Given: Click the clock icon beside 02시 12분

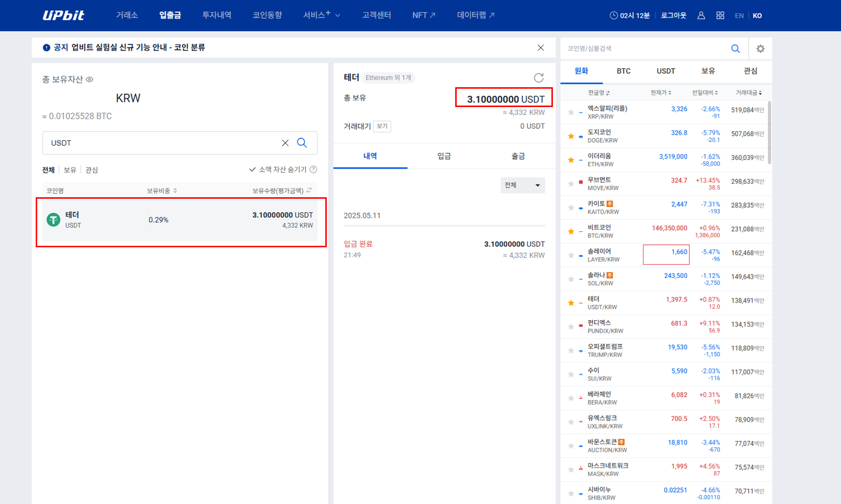Looking at the screenshot, I should 614,15.
